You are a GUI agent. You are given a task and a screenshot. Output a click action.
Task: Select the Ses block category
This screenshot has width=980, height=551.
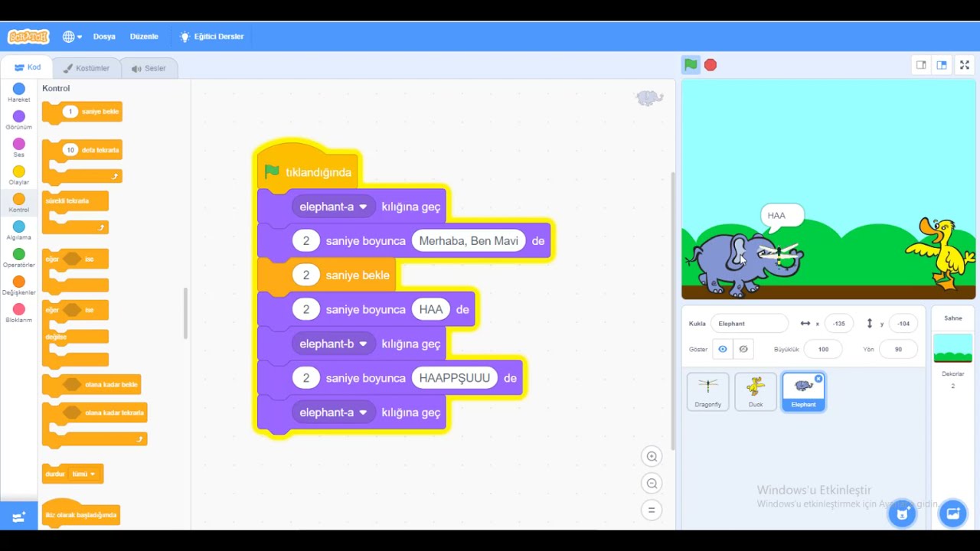click(19, 148)
